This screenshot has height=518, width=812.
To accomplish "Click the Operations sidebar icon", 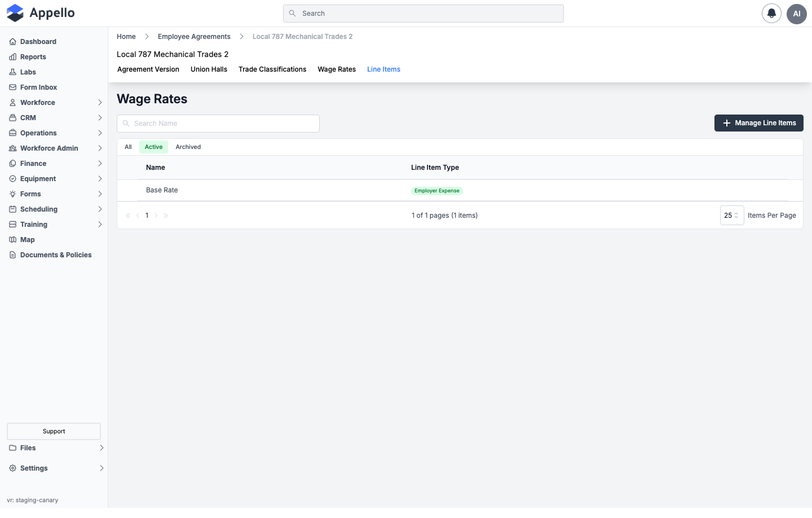I will (x=12, y=133).
